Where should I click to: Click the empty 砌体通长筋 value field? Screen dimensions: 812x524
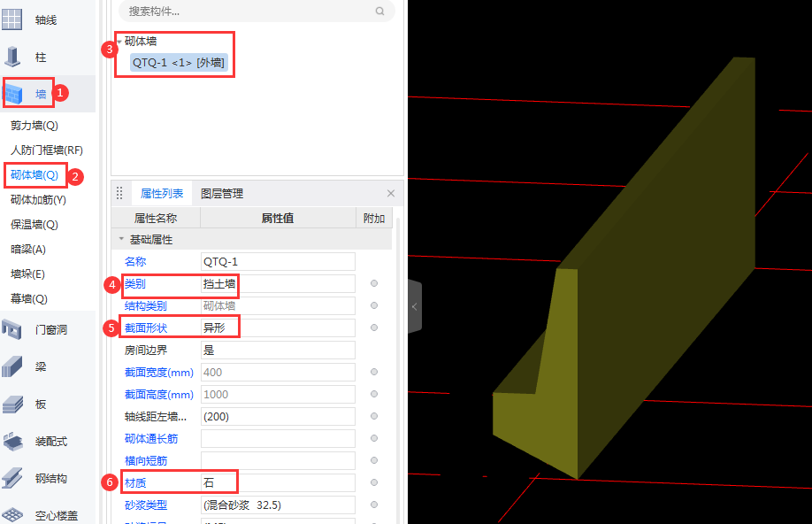click(x=278, y=438)
